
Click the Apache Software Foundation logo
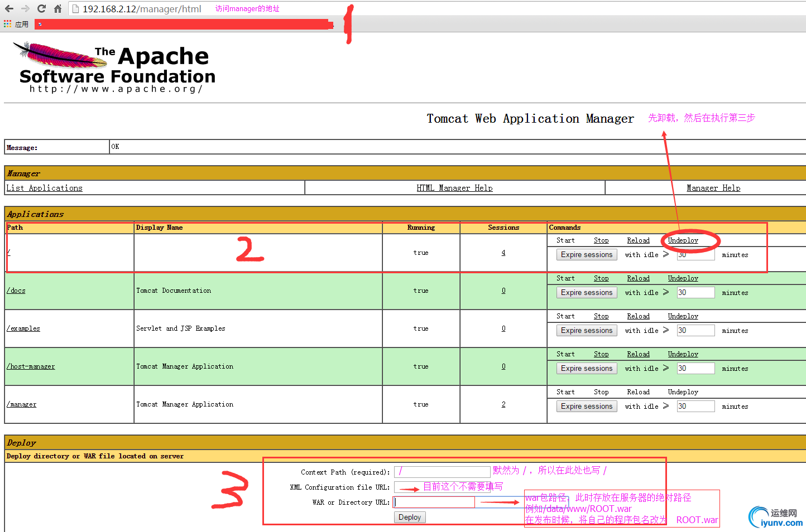click(x=114, y=68)
